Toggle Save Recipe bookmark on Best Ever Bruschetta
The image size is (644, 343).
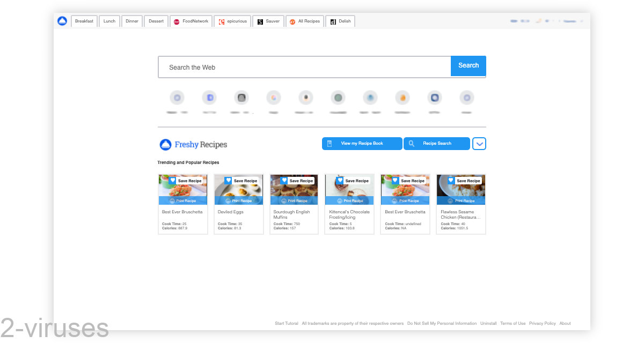(172, 180)
